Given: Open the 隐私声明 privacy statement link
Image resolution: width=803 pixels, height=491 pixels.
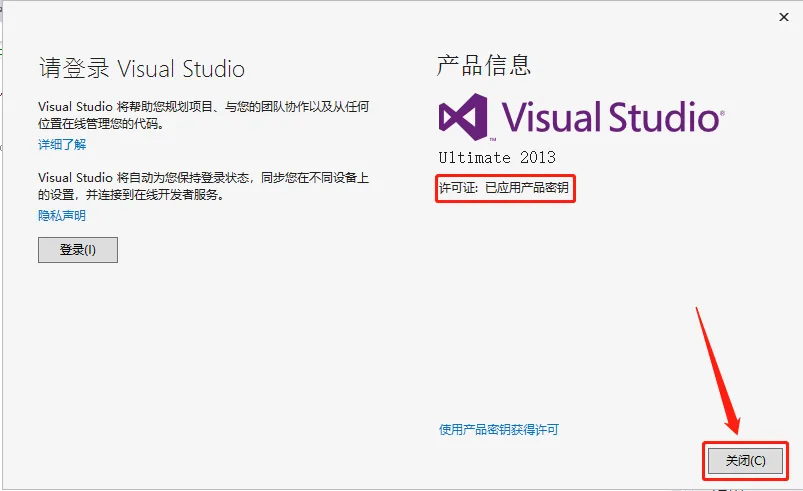Looking at the screenshot, I should (62, 216).
